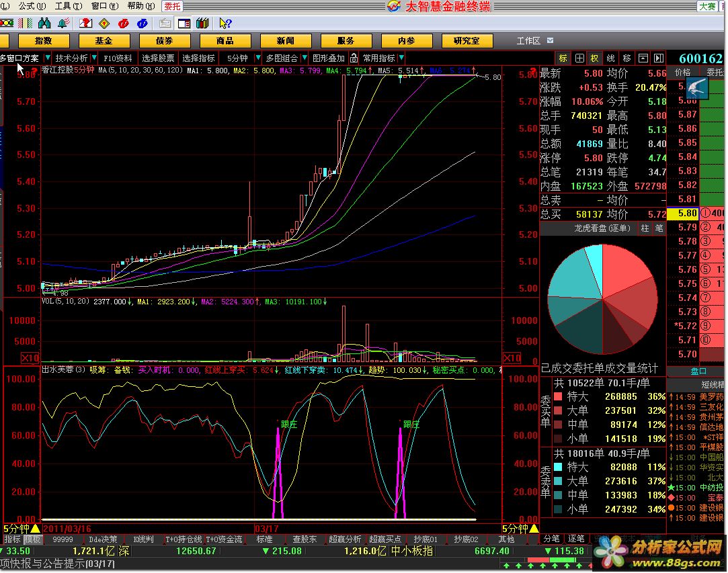Switch to the 分笔 tab

click(552, 539)
